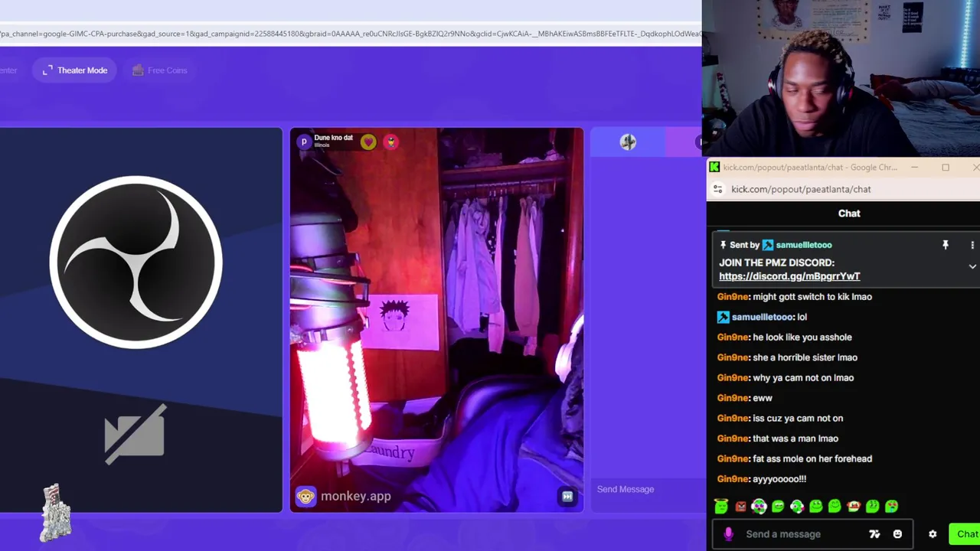
Task: Click the OBS logo in own camera preview
Action: 136,262
